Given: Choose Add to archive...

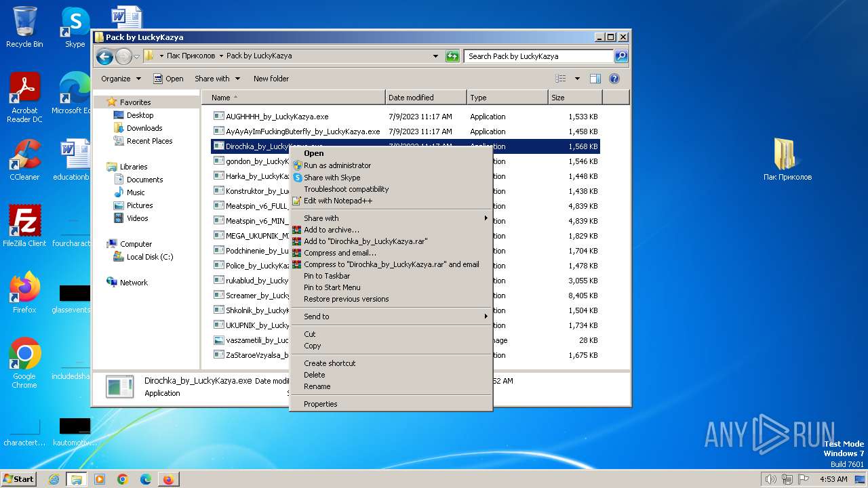Looking at the screenshot, I should pos(391,230).
